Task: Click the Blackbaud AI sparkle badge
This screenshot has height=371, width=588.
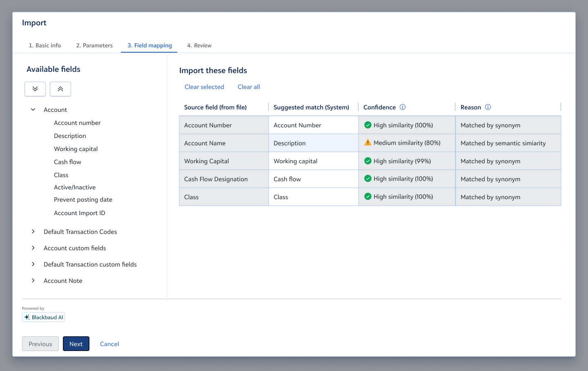Action: point(43,317)
